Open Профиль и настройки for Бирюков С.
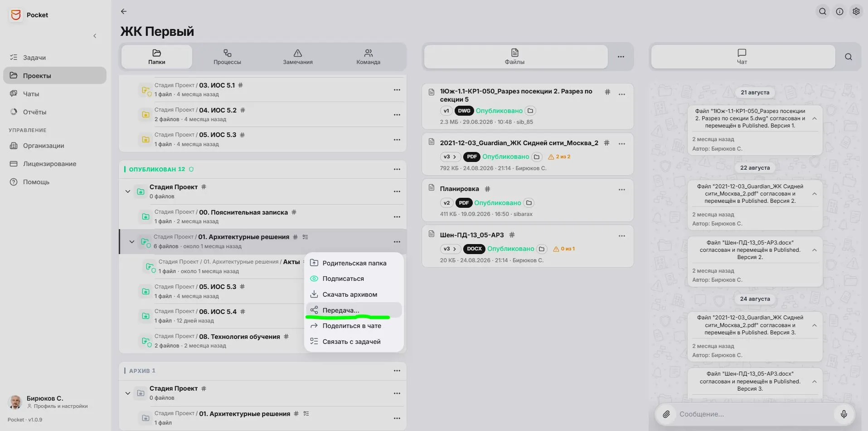 tap(57, 407)
